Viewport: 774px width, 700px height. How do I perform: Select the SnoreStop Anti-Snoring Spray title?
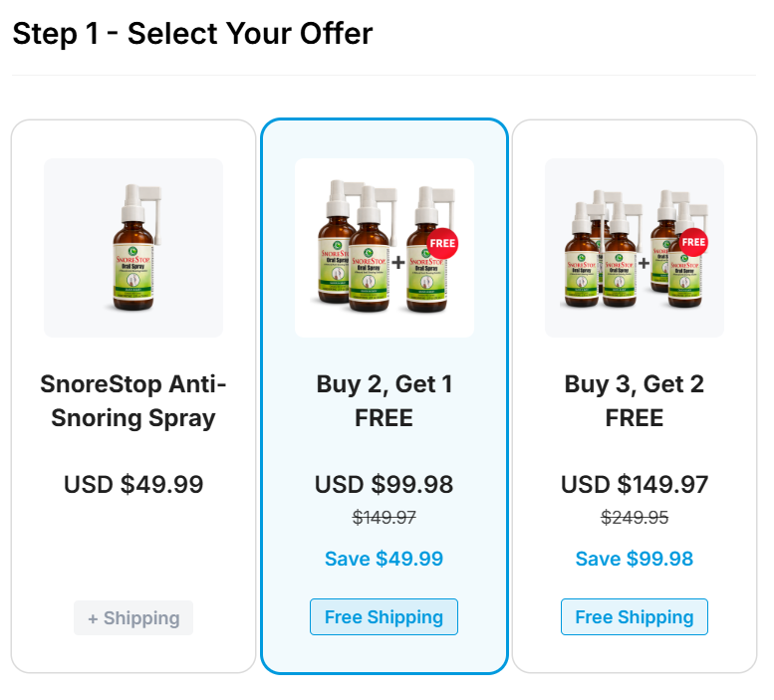click(133, 400)
